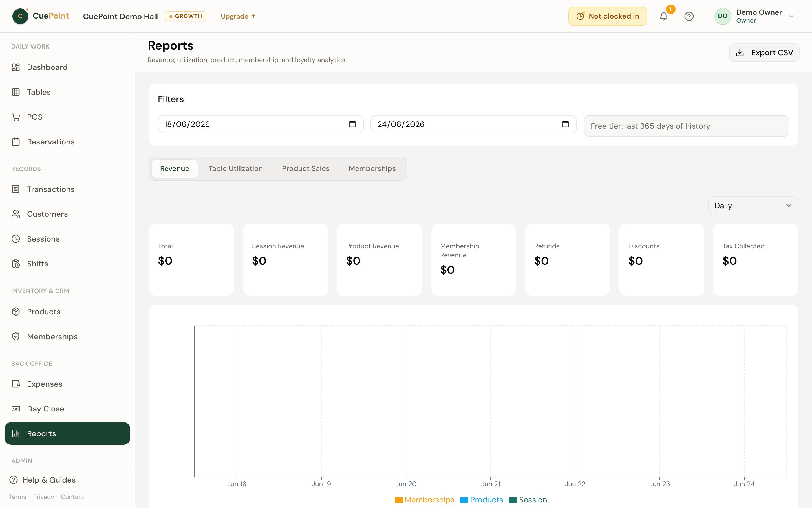Click the Reservations calendar icon
Viewport: 812px width, 508px height.
point(16,142)
